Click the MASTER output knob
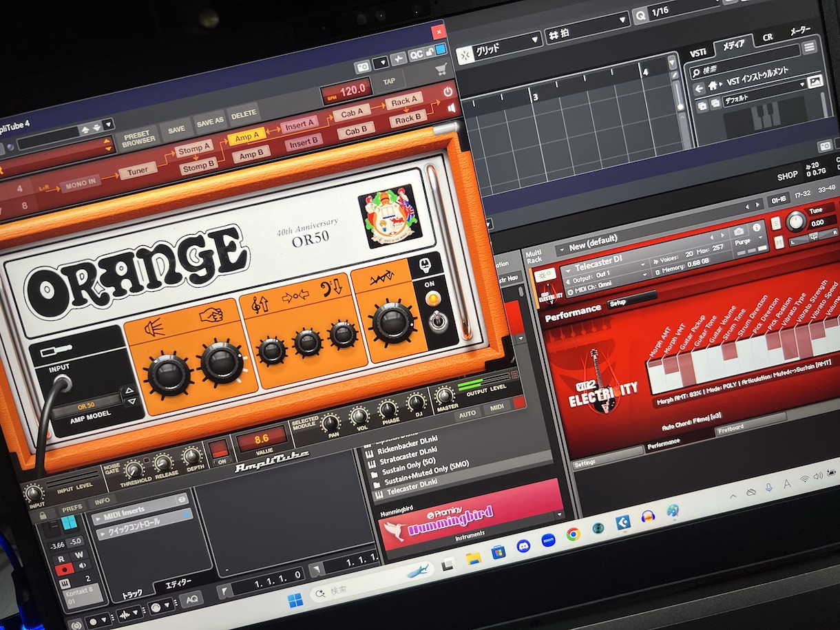The height and width of the screenshot is (630, 840). click(x=445, y=395)
